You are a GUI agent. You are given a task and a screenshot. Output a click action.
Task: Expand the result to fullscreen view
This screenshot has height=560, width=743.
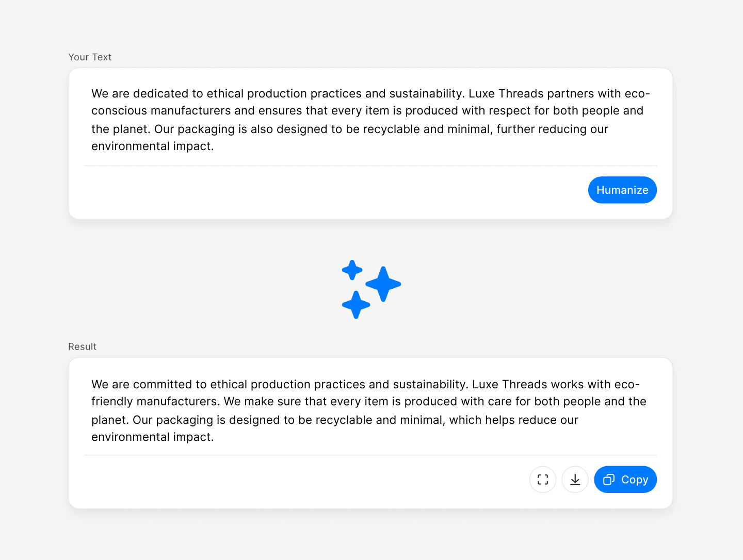tap(542, 480)
